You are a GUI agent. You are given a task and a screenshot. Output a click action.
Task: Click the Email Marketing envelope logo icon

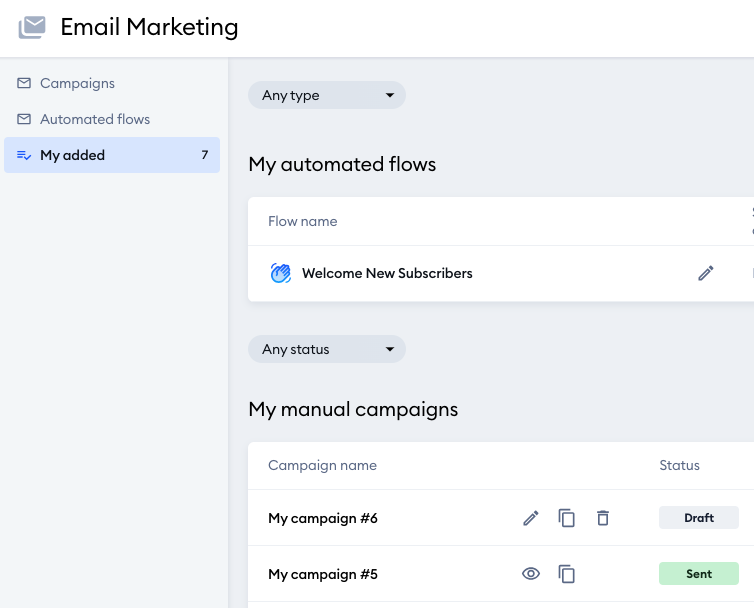click(x=32, y=27)
